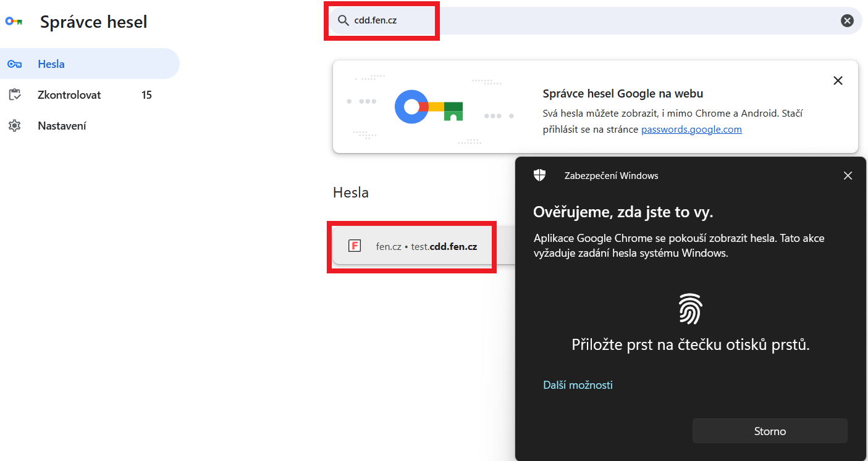This screenshot has width=868, height=461.
Task: Clear the search field with X icon
Action: pyautogui.click(x=847, y=21)
